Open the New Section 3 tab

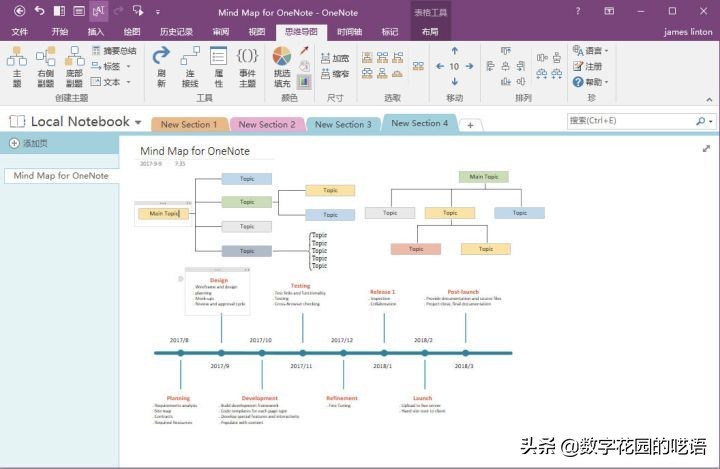click(x=343, y=124)
